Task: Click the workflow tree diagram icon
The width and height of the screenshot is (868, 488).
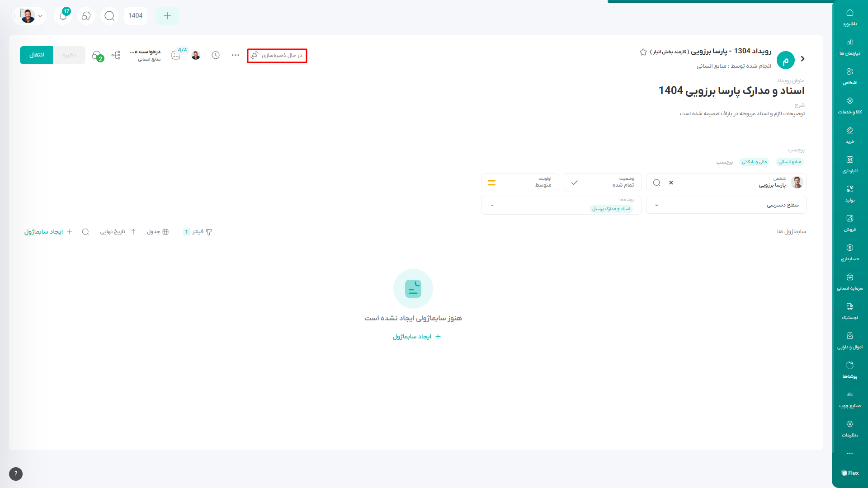Action: click(x=116, y=55)
